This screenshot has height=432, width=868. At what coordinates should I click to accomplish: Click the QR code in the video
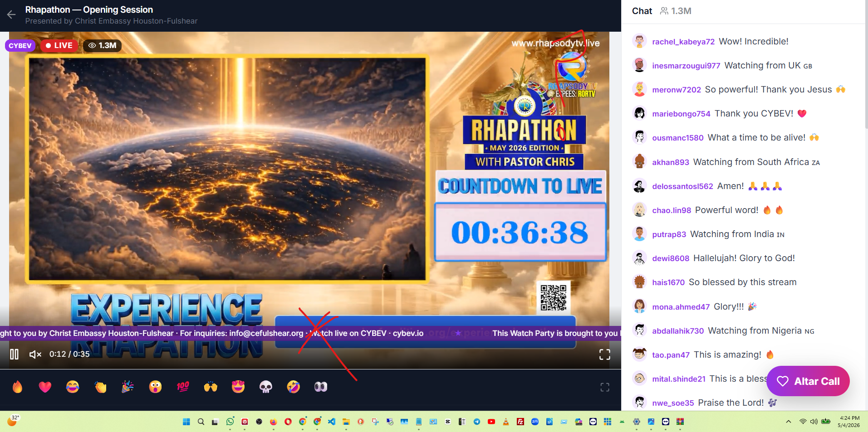[554, 298]
